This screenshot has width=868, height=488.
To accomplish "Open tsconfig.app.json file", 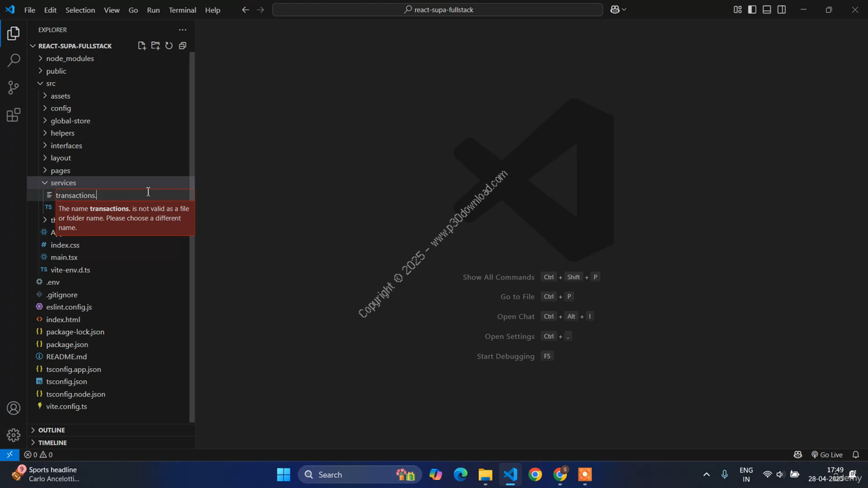I will click(x=73, y=369).
